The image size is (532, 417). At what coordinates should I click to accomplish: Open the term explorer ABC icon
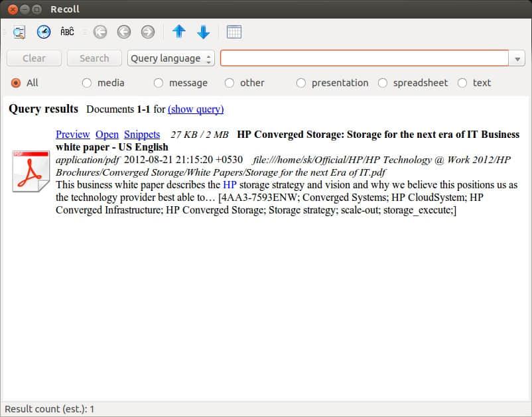tap(67, 32)
